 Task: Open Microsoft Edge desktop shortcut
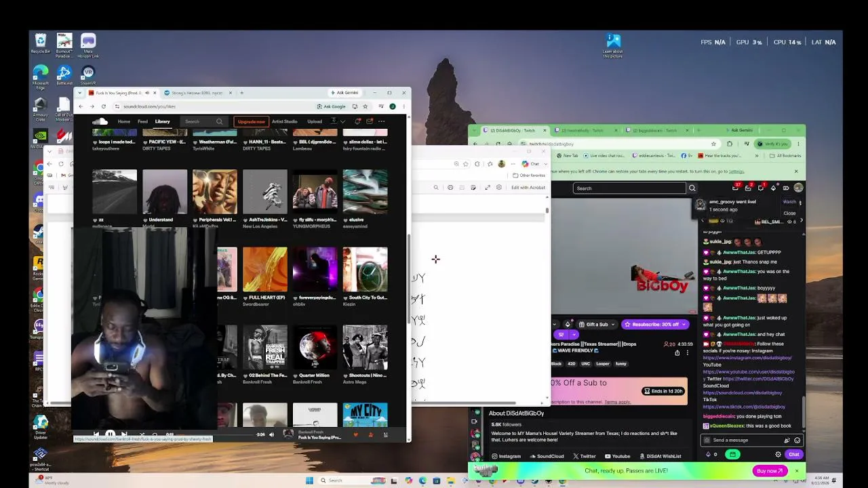41,75
